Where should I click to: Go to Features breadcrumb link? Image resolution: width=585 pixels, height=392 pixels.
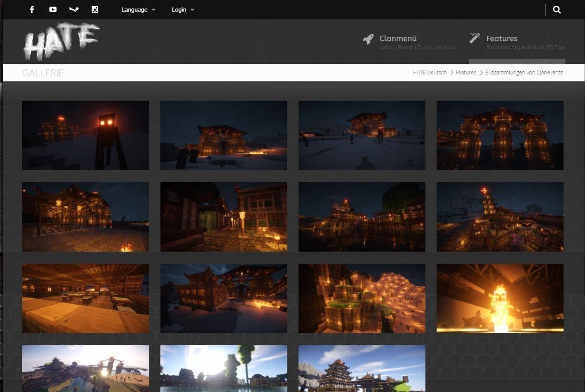[466, 73]
